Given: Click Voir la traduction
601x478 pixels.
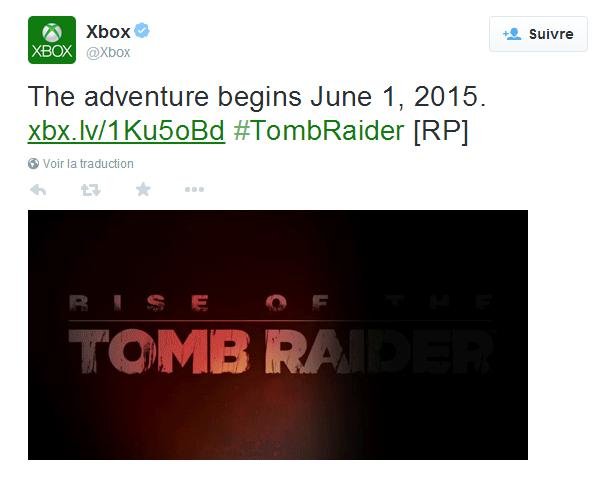Looking at the screenshot, I should coord(88,164).
